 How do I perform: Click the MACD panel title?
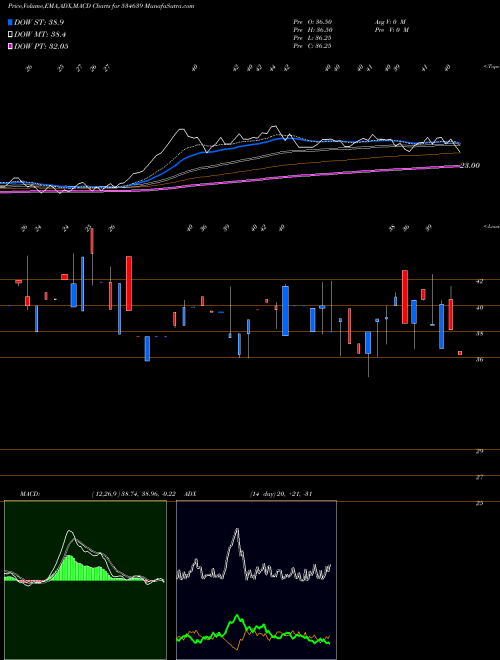(x=30, y=494)
